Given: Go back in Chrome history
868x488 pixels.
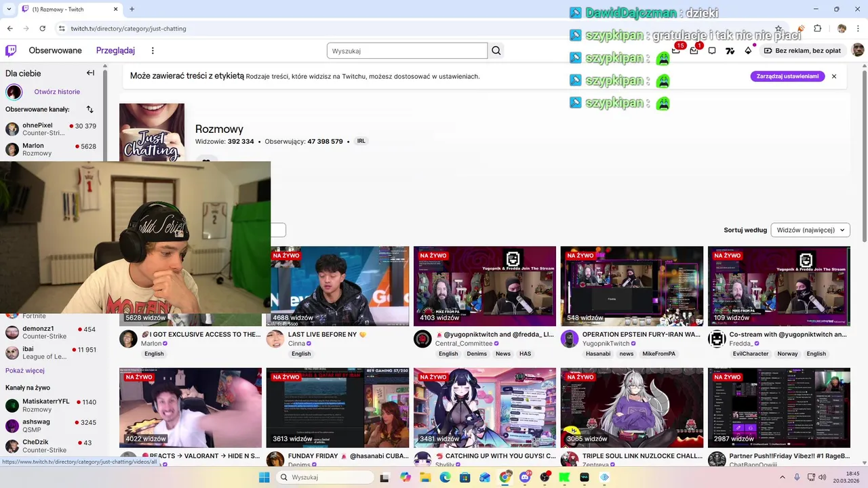Looking at the screenshot, I should tap(9, 28).
